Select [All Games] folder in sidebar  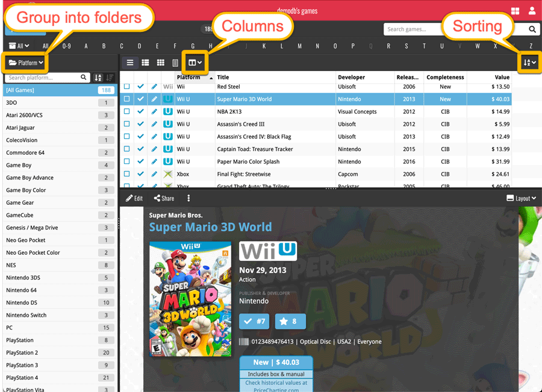60,90
